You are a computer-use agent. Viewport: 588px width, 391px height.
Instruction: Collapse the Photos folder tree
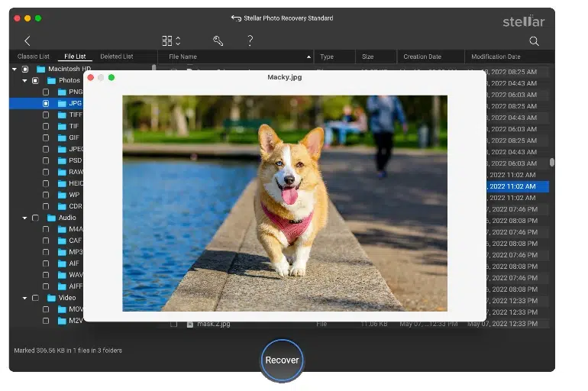coord(24,80)
